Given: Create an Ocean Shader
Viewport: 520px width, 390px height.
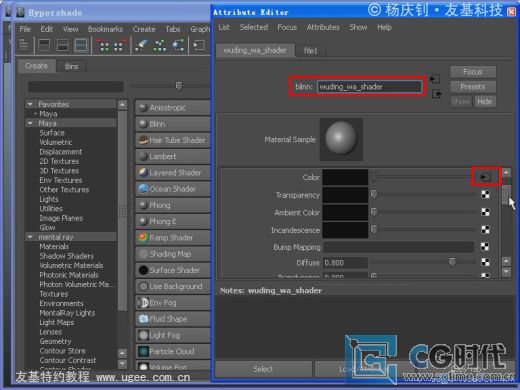Looking at the screenshot, I should [173, 189].
